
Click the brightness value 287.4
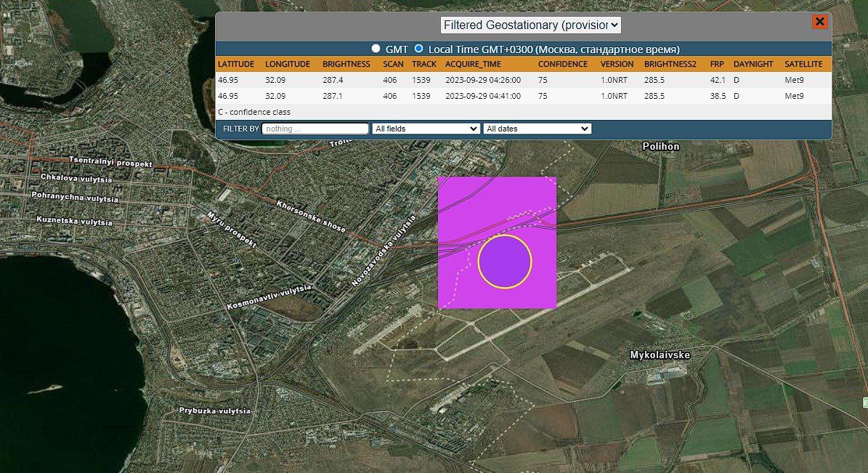click(333, 80)
